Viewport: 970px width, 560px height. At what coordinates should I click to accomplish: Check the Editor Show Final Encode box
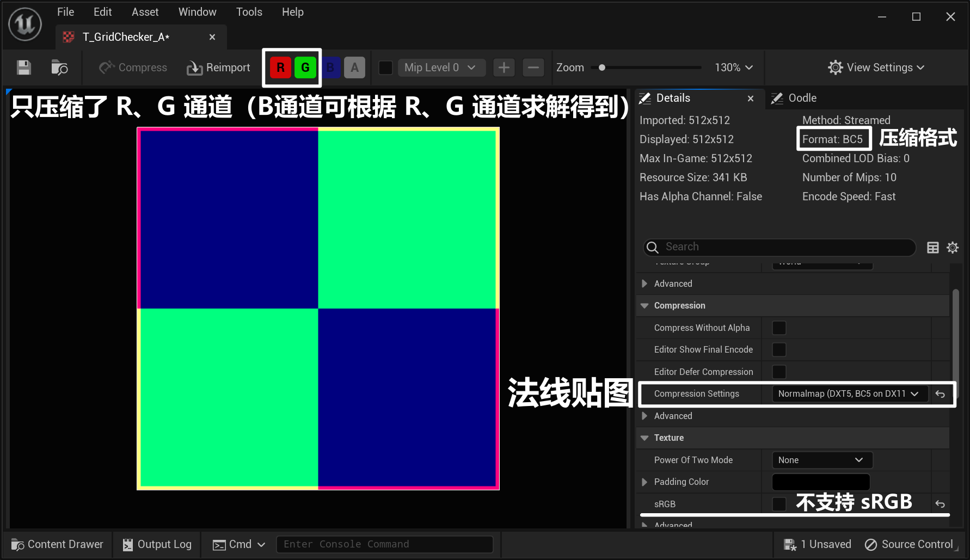click(x=779, y=349)
